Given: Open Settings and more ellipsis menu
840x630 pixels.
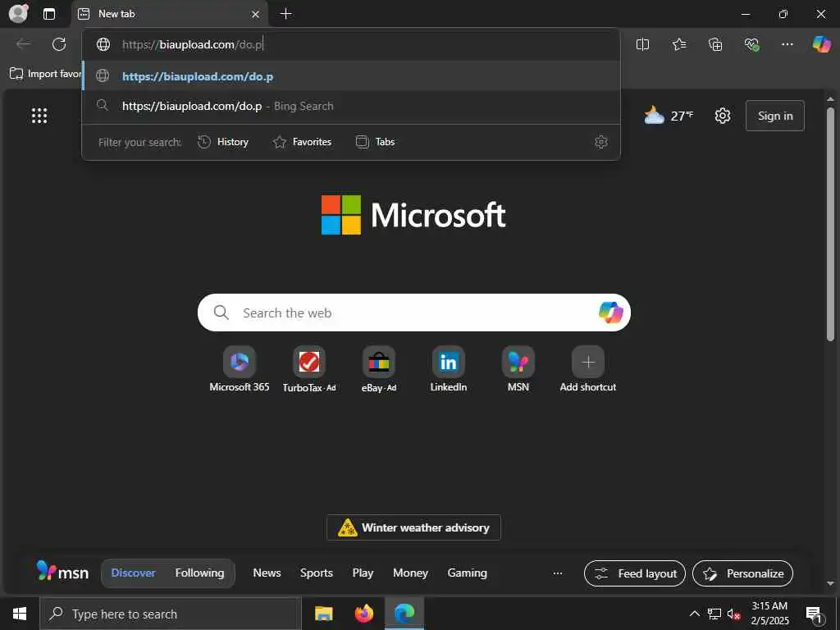Looking at the screenshot, I should tap(787, 44).
